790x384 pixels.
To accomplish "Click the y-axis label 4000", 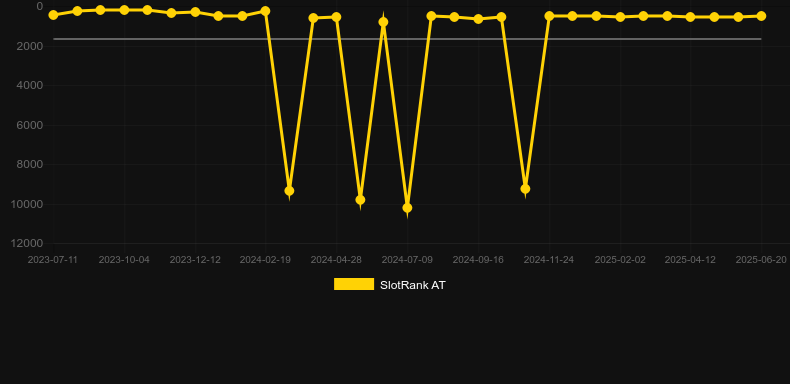I will [30, 85].
